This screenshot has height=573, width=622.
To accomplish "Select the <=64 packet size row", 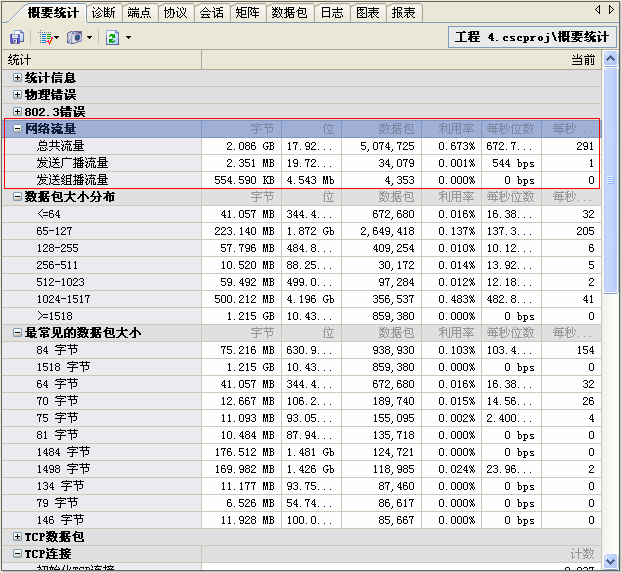I will click(301, 214).
